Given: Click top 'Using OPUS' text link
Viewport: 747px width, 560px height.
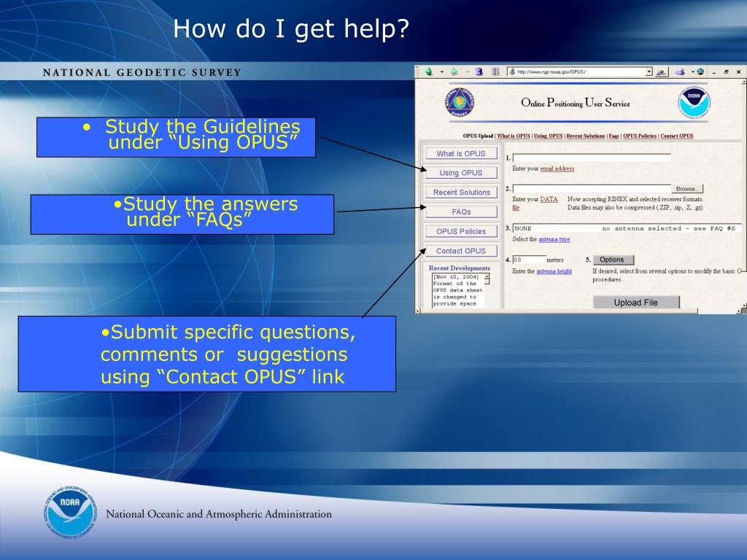Looking at the screenshot, I should coord(549,136).
